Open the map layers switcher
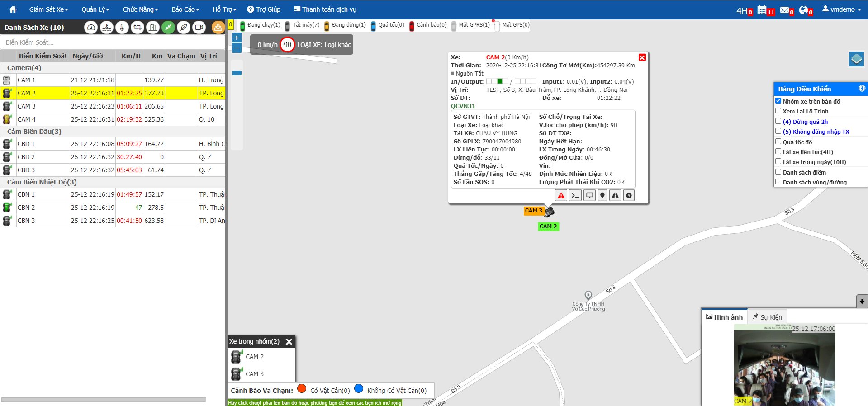The image size is (868, 406). point(856,59)
